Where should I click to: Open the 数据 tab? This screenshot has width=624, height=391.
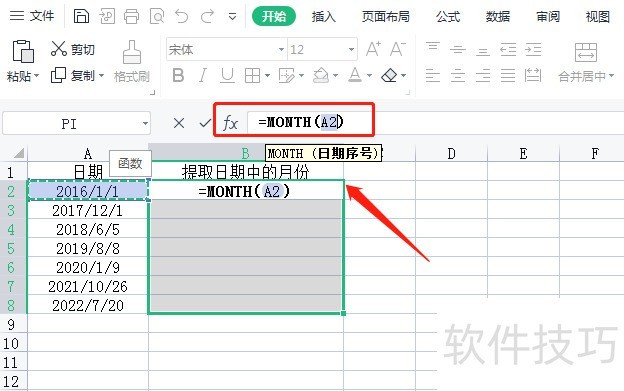point(497,17)
